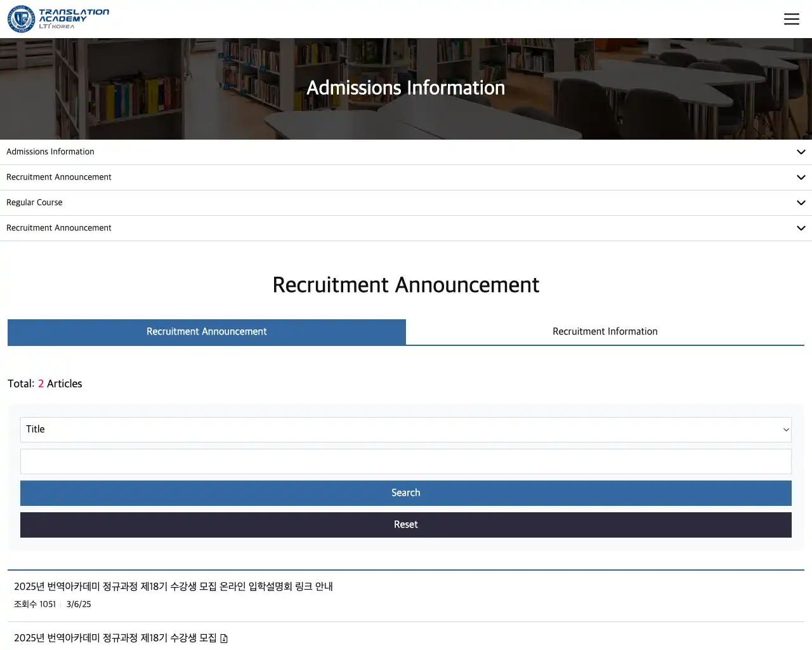
Task: Focus the empty search keyword input field
Action: coord(406,461)
